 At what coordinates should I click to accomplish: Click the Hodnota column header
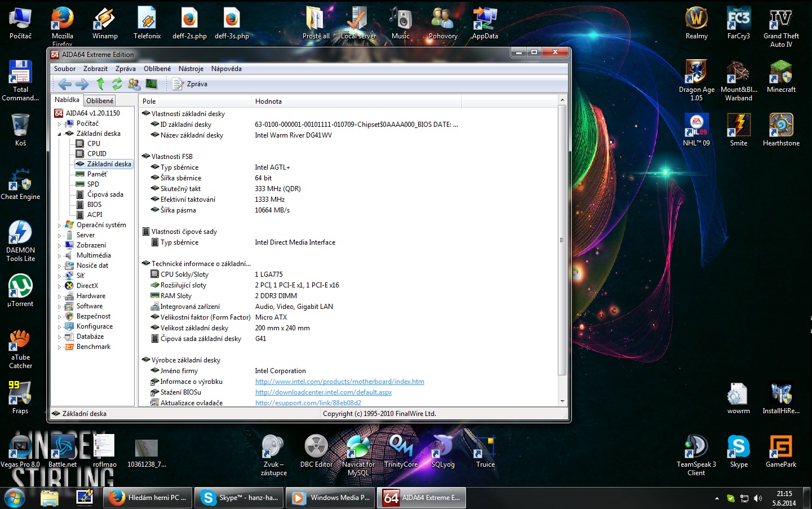[x=356, y=101]
